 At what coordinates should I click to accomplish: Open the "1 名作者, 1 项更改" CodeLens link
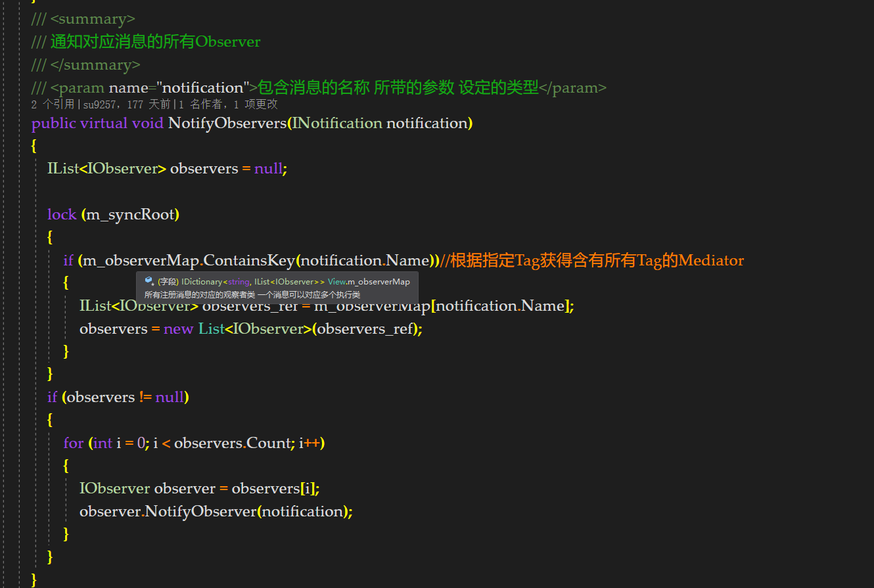click(227, 104)
